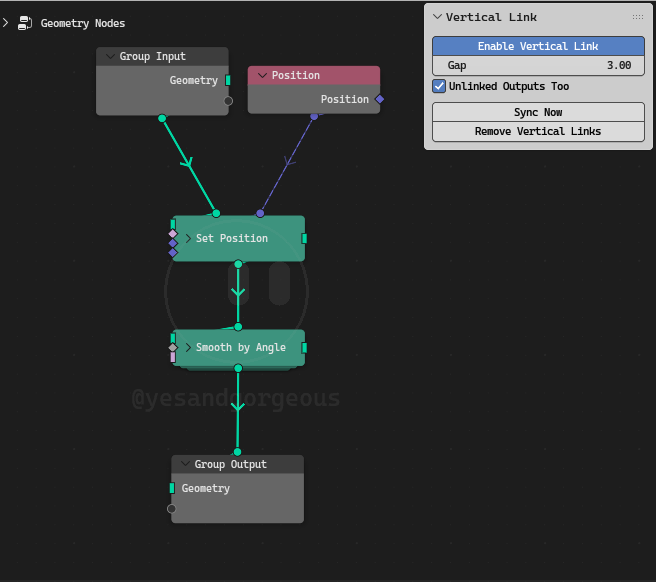Click vertical link dot under Group Input
This screenshot has width=656, height=582.
[x=162, y=118]
